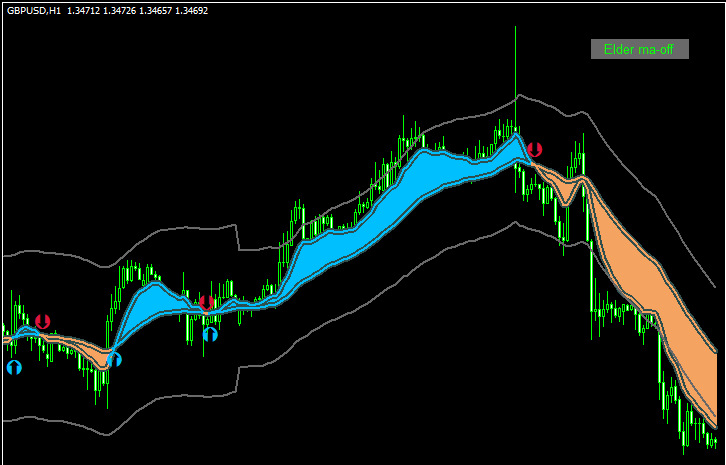Select the red down arrow above the paired blue arrow
Viewport: 726px width, 465px height.
pyautogui.click(x=206, y=302)
